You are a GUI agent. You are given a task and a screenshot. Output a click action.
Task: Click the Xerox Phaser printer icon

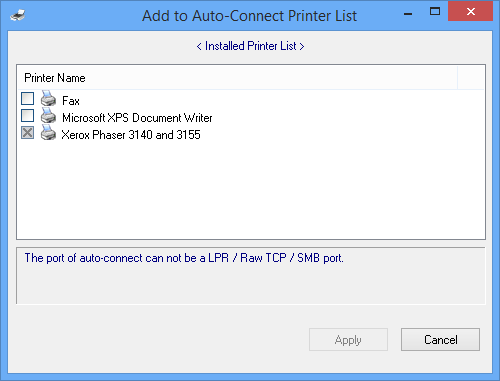pos(48,132)
